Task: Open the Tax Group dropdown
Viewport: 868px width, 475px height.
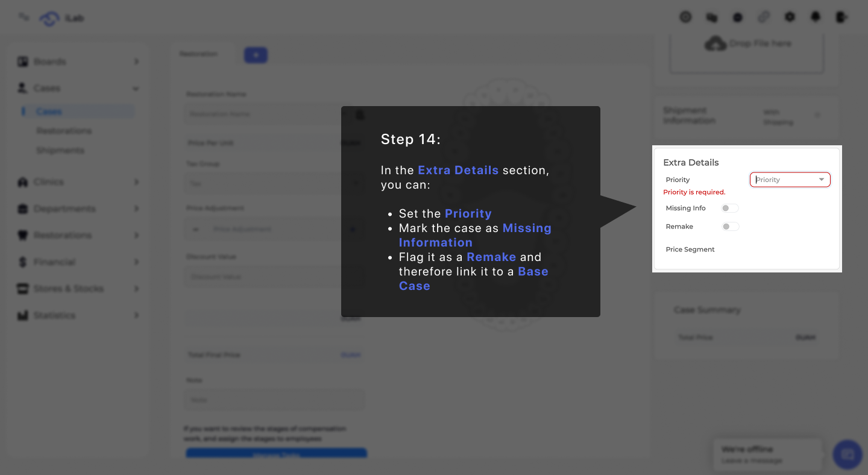Action: coord(274,183)
